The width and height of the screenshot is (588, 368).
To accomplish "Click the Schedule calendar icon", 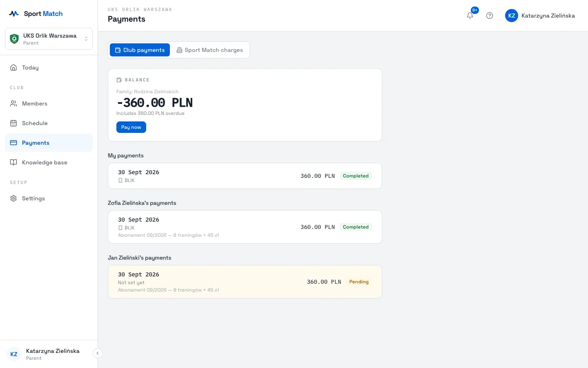I will 13,123.
